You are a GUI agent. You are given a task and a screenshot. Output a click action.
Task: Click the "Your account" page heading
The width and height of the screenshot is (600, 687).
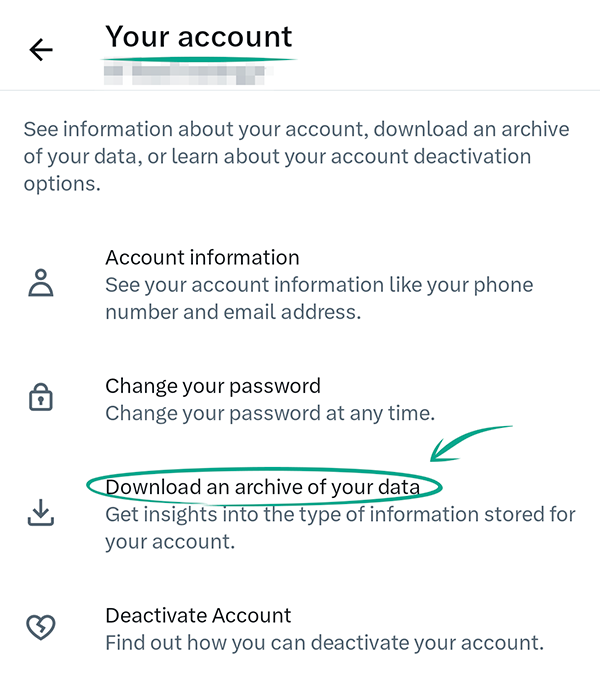pyautogui.click(x=199, y=37)
